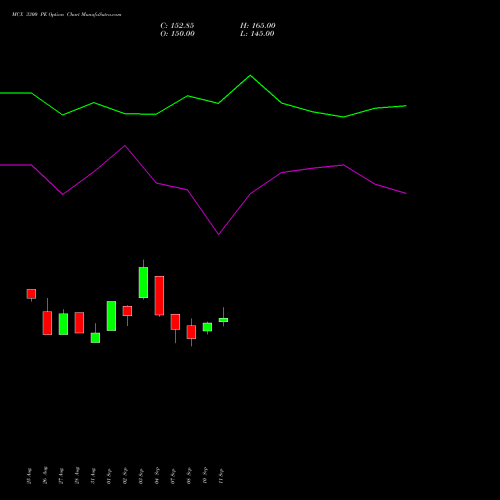Click the green candlestick for 01 Sep

point(111,316)
